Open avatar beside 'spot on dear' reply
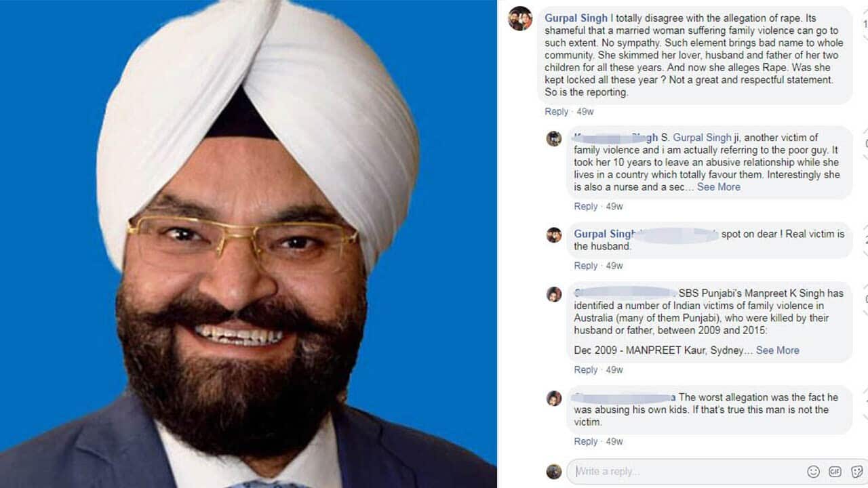868x488 pixels. pyautogui.click(x=554, y=235)
